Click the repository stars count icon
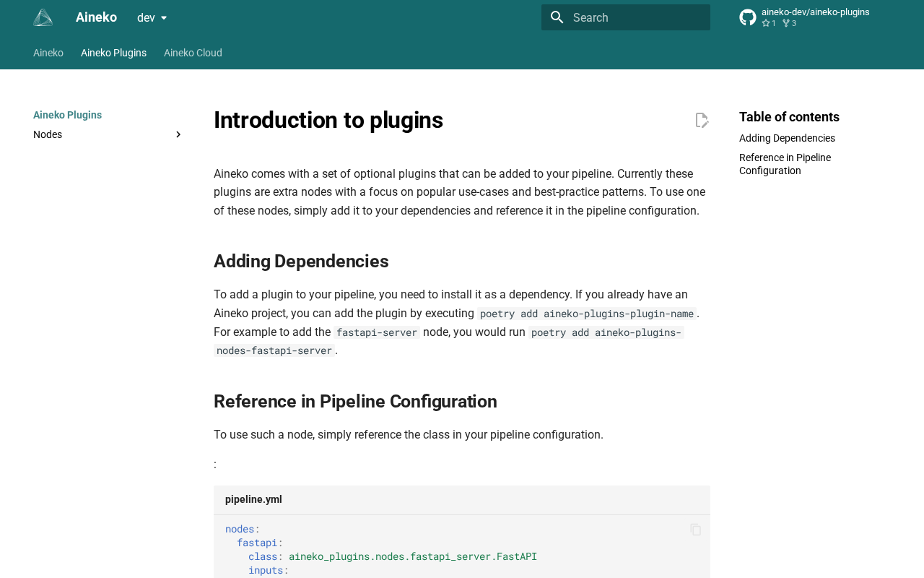This screenshot has width=924, height=578. (x=766, y=23)
